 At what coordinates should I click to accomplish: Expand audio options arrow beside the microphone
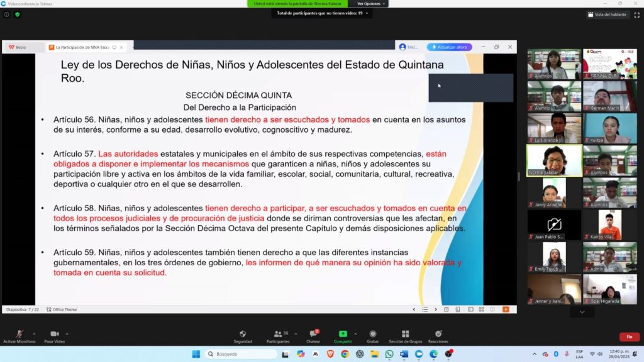tap(34, 334)
